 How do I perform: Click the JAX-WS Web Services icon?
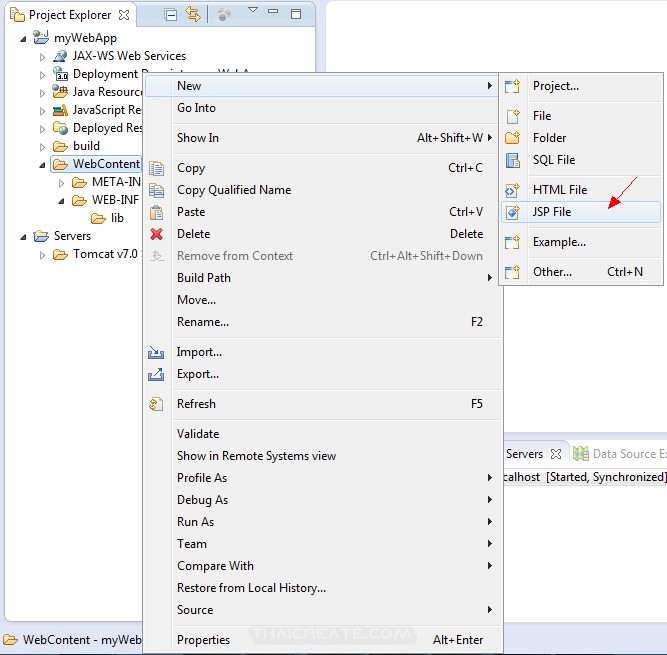(x=60, y=56)
